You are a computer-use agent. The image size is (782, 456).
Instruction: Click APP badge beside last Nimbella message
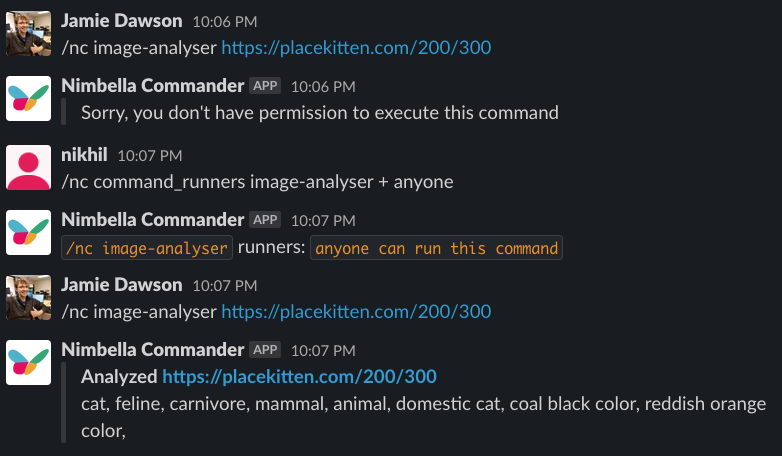pyautogui.click(x=265, y=350)
